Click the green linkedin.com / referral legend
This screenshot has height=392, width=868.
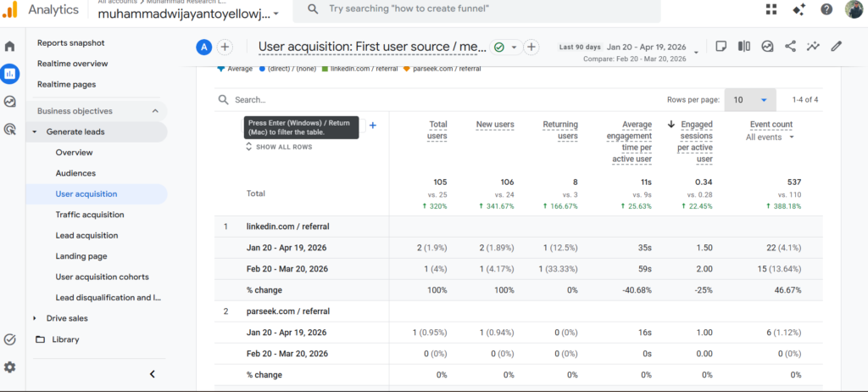click(360, 69)
